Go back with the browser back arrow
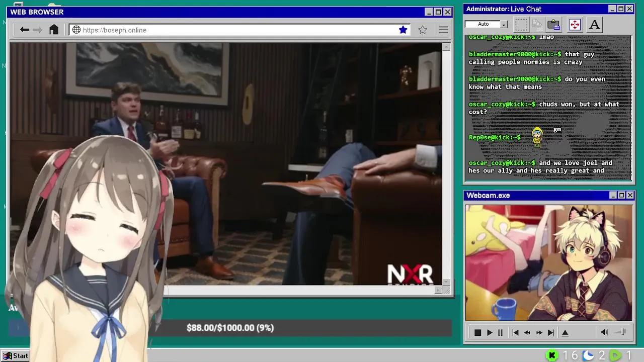The width and height of the screenshot is (644, 362). coord(24,30)
